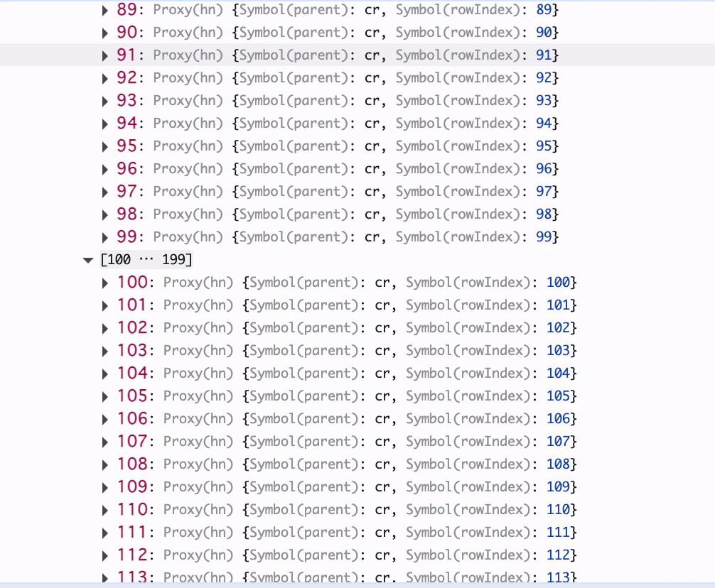Expand array entry 101
This screenshot has height=588, width=715.
coord(105,306)
